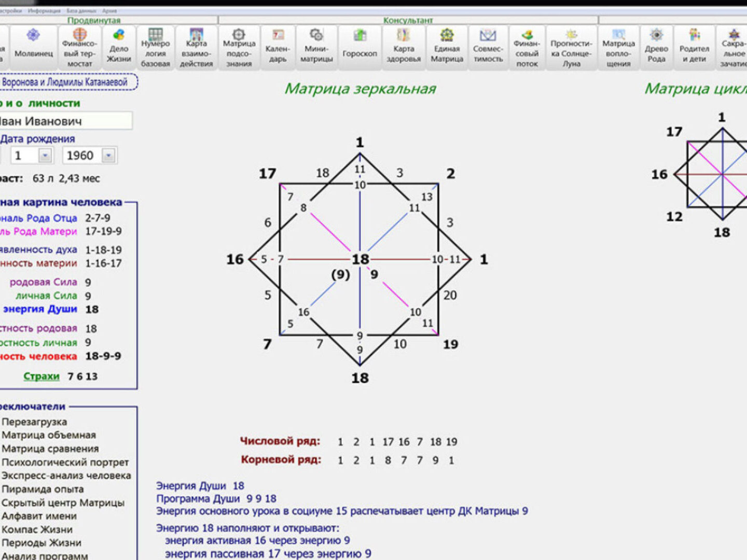Open the birth month dropdown showing 1
The height and width of the screenshot is (560, 747).
(x=45, y=156)
